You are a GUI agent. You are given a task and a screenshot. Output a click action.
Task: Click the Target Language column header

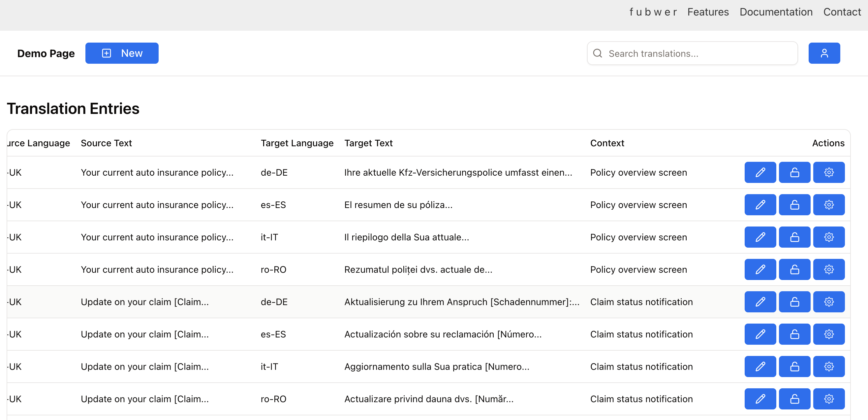coord(297,143)
